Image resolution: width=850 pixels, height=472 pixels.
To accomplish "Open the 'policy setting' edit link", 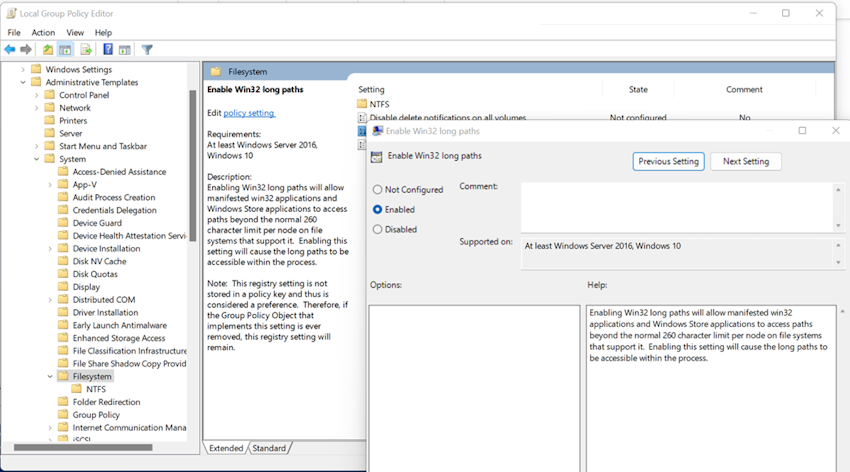I will [x=249, y=114].
